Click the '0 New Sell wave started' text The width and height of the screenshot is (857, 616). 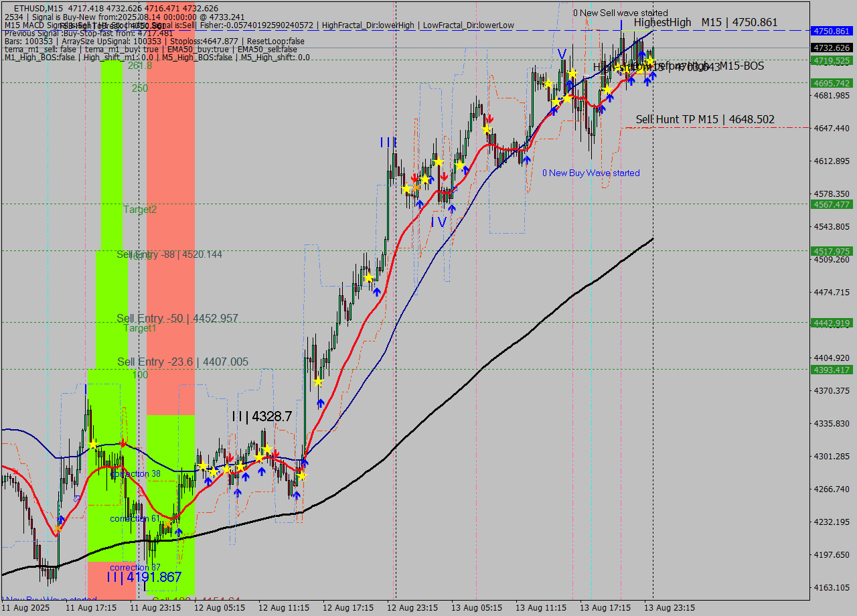[x=621, y=12]
